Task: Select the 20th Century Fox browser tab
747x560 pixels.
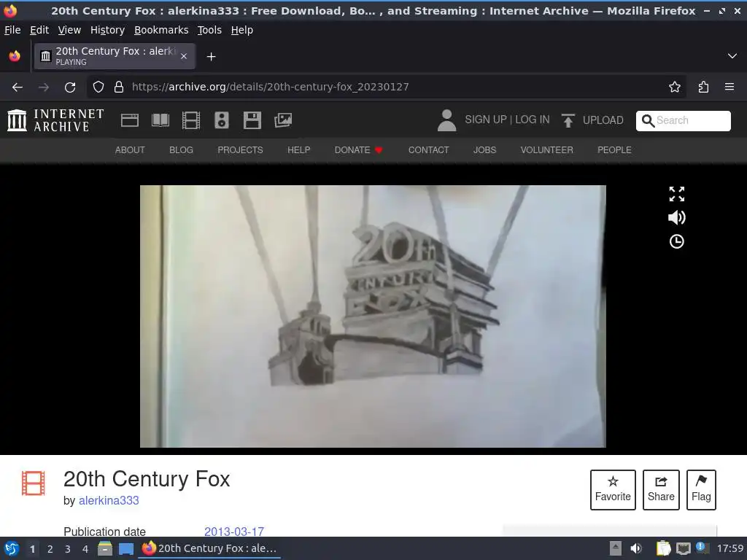Action: [x=115, y=56]
